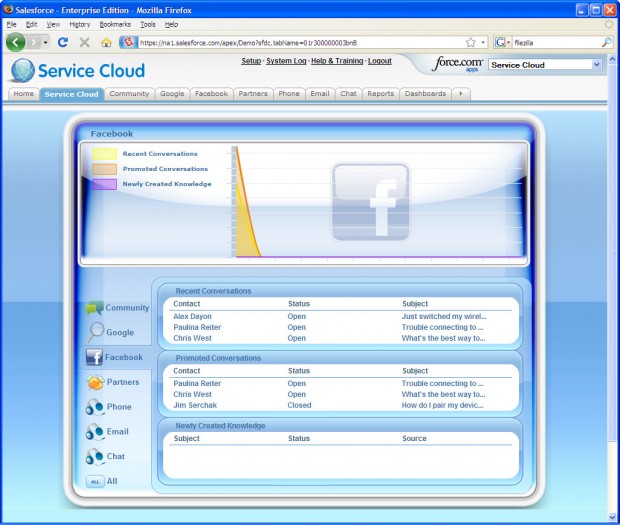Open the Email channel sidebar icon
620x525 pixels.
click(x=95, y=432)
